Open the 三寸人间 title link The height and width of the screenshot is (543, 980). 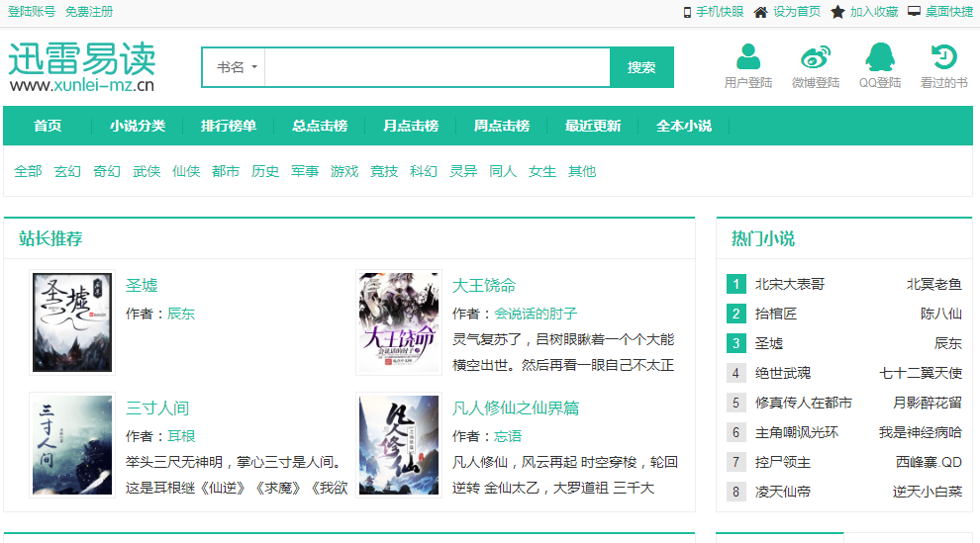(157, 408)
